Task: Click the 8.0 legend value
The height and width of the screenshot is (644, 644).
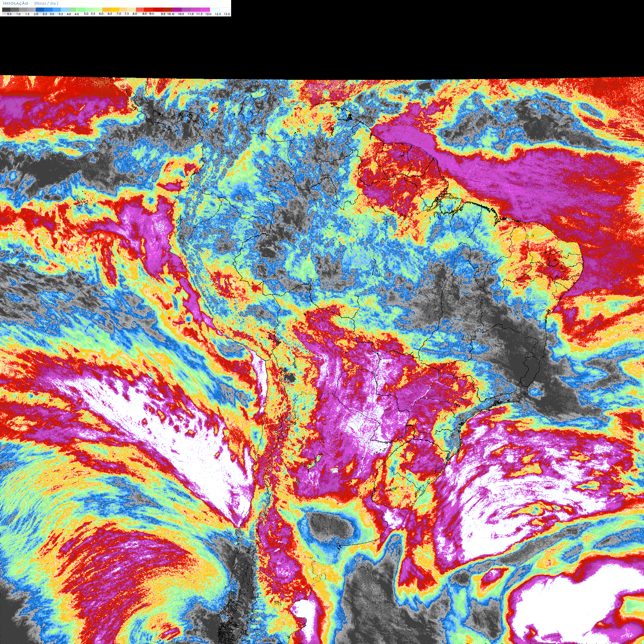Action: coord(135,14)
